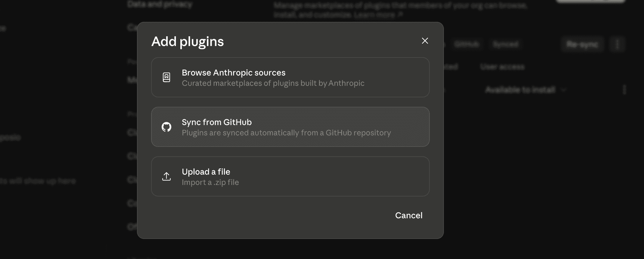Viewport: 644px width, 259px height.
Task: Click the Anthropic sources bookmark icon
Action: (x=166, y=77)
